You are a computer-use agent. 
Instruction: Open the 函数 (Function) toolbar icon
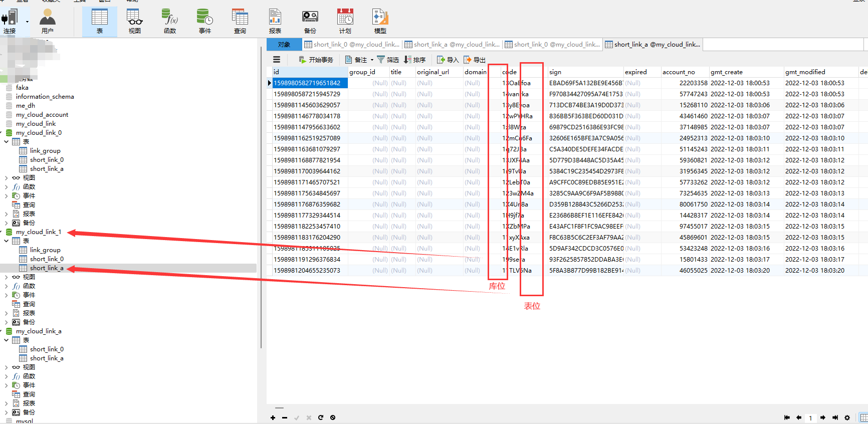(x=170, y=21)
